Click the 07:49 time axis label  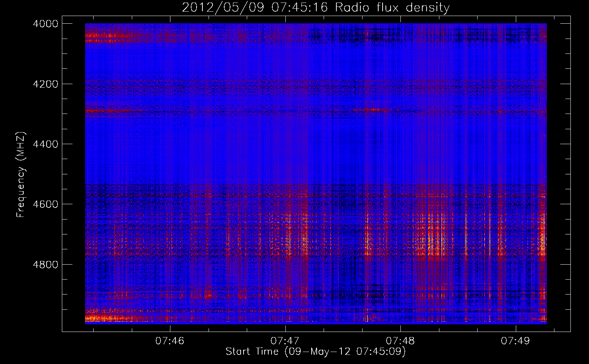click(515, 341)
